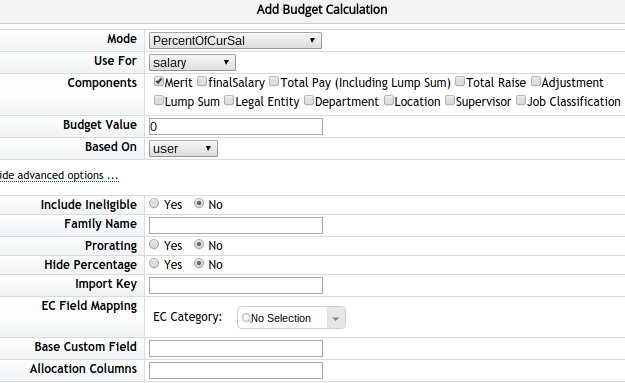Set Hide Percentage to No
The width and height of the screenshot is (625, 383).
click(199, 263)
